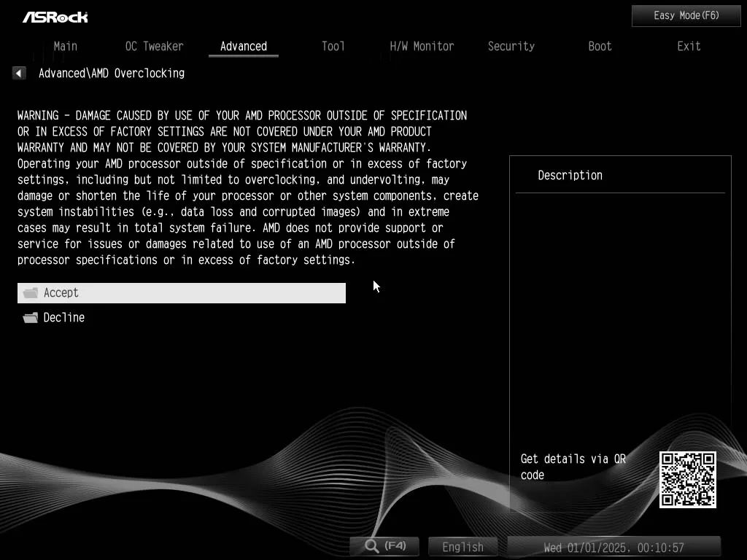The width and height of the screenshot is (747, 560).
Task: Click the WARNING paragraph text
Action: coord(248,187)
